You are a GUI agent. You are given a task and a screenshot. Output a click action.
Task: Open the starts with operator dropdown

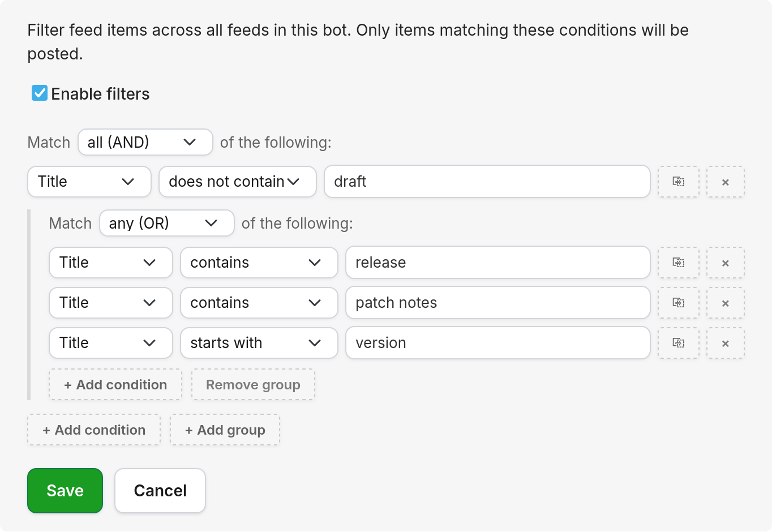pos(259,343)
